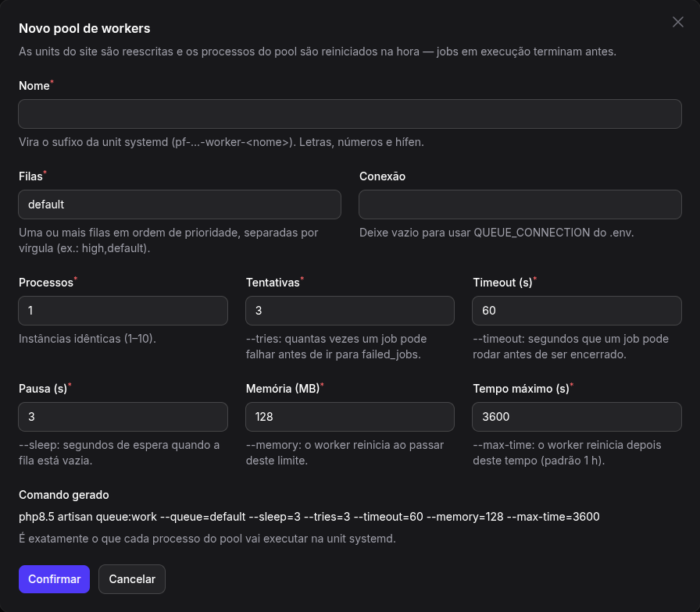
Task: Click the Comando gerado heading
Action: point(64,495)
